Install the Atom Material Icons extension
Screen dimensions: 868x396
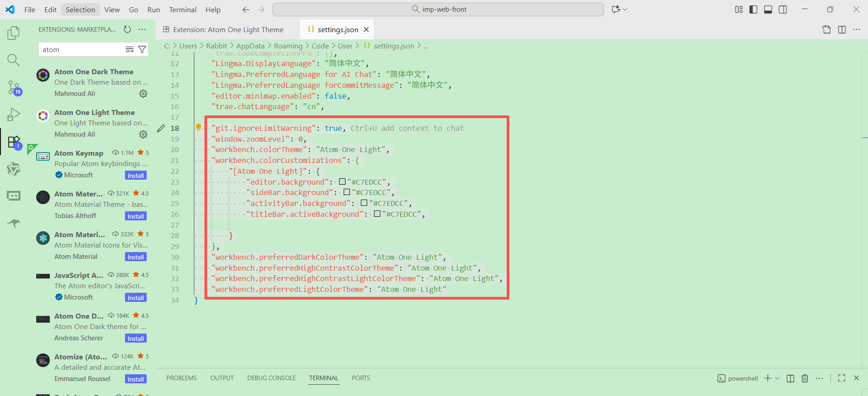(x=136, y=257)
